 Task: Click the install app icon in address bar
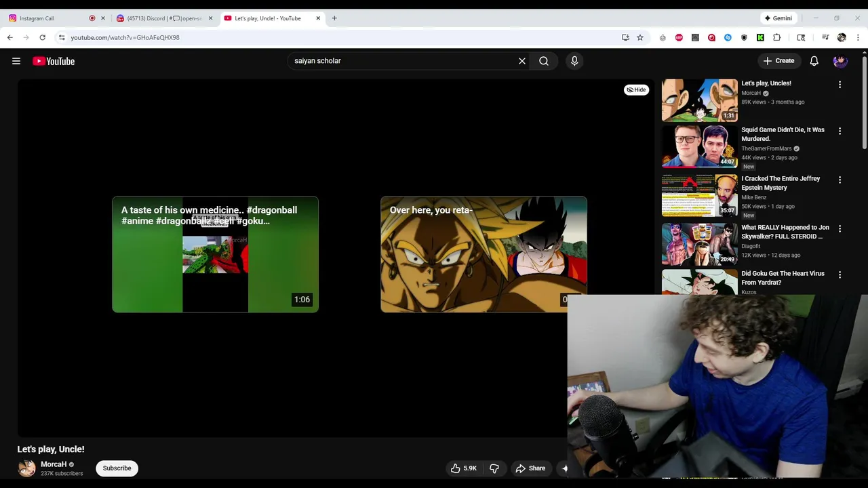625,37
